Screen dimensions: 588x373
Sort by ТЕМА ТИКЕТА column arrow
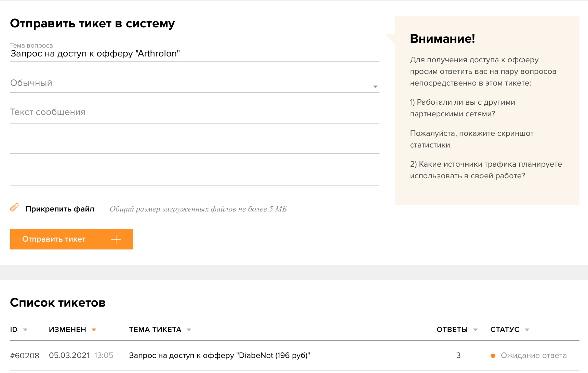(x=189, y=330)
